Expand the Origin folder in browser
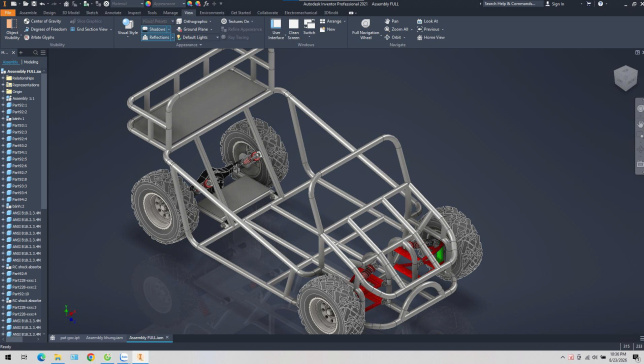Screen dimensions: 644x364 (3, 92)
